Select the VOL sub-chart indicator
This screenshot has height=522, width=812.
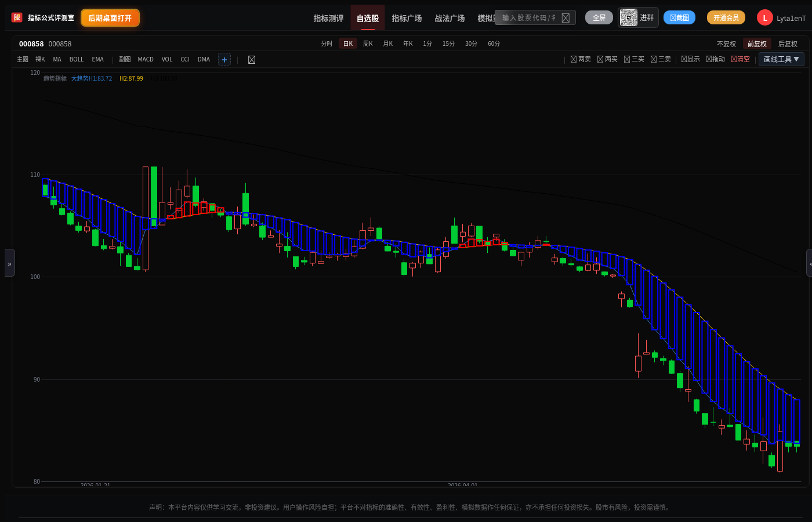pyautogui.click(x=167, y=59)
